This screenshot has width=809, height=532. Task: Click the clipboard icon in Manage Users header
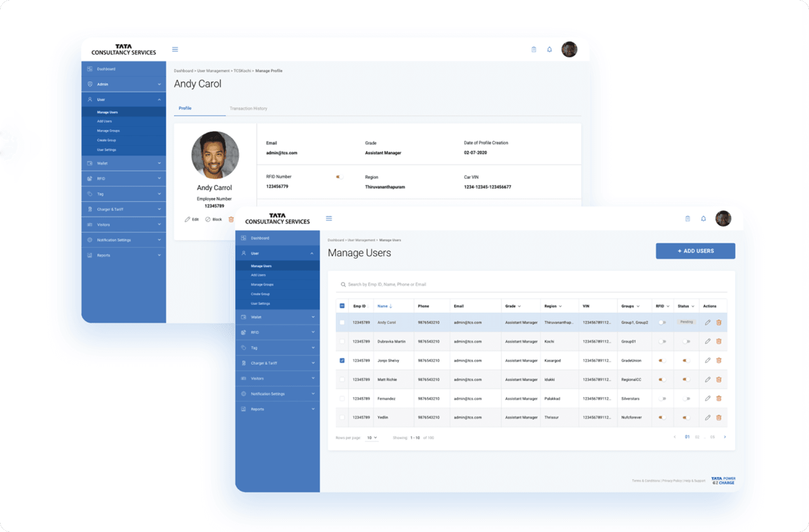(x=688, y=219)
